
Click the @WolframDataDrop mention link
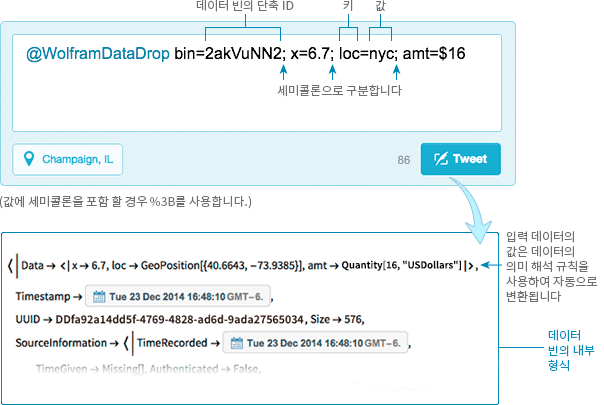pyautogui.click(x=98, y=54)
